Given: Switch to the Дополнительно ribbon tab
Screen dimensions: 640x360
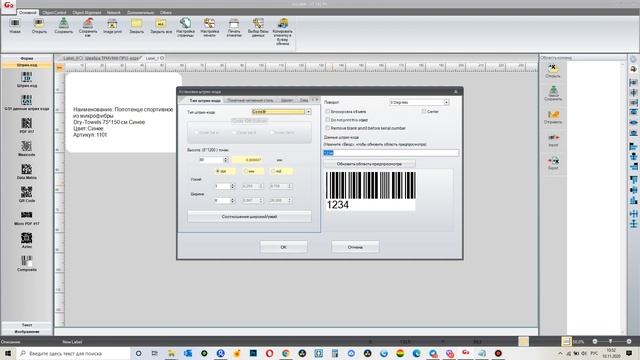Looking at the screenshot, I should point(140,13).
